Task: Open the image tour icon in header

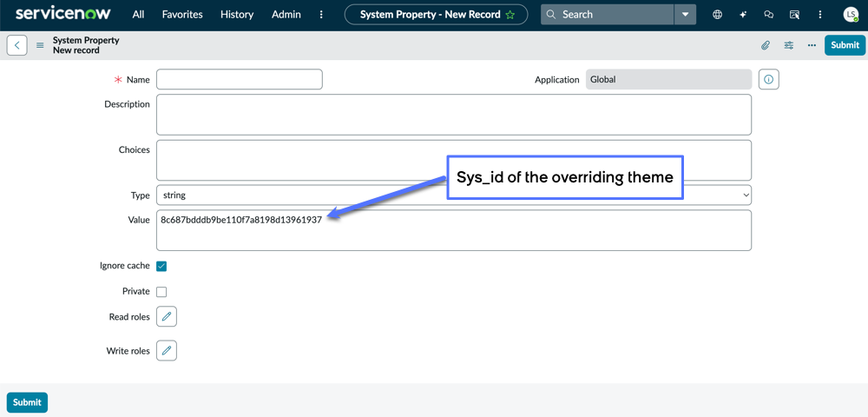Action: (794, 15)
